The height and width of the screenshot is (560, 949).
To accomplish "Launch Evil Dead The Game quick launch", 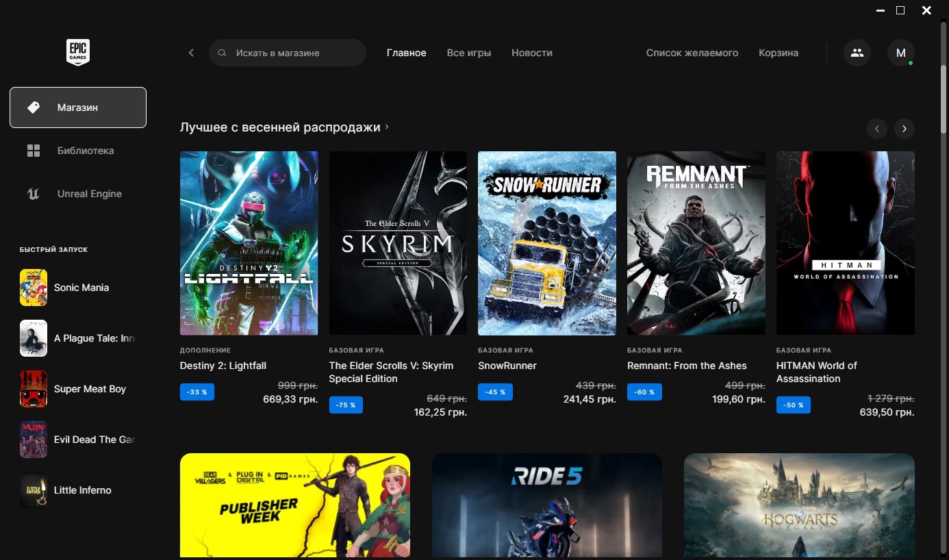I will click(78, 440).
